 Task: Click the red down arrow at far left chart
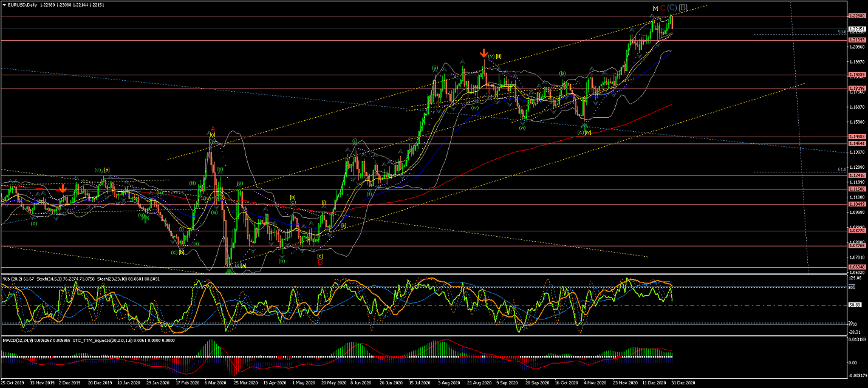point(63,189)
